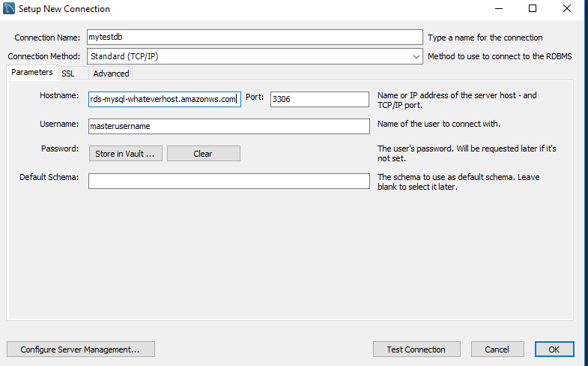Switch to the Advanced tab
This screenshot has height=366, width=588.
111,73
